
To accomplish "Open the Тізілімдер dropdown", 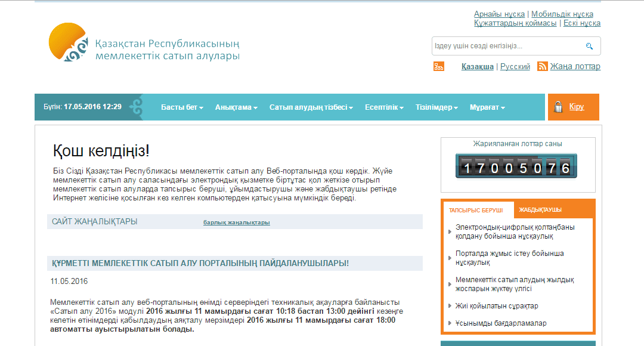I will coord(436,107).
